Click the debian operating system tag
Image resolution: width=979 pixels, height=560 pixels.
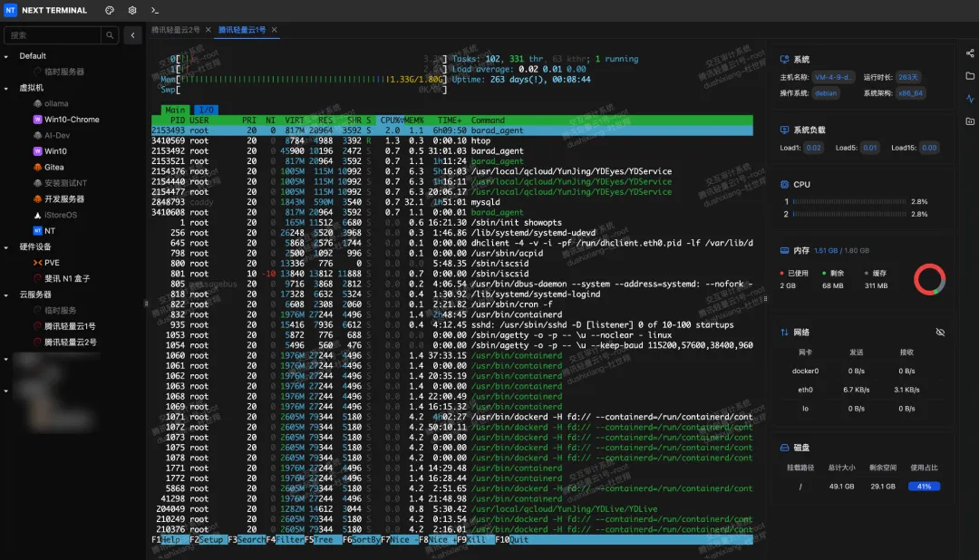tap(826, 93)
